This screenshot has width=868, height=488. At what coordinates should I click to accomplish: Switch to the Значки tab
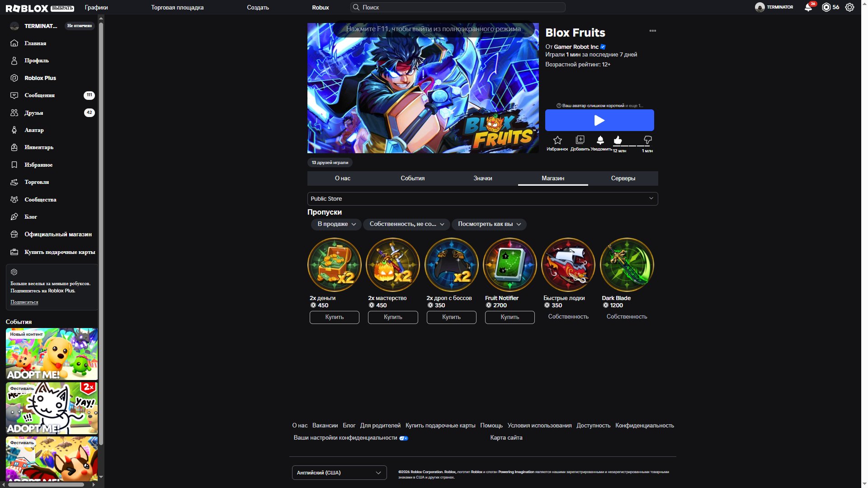coord(483,178)
